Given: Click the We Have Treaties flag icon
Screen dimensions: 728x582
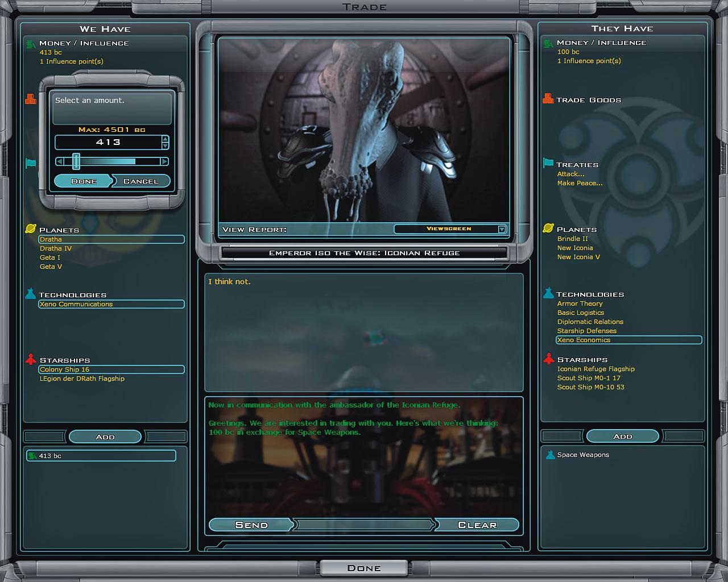Looking at the screenshot, I should click(31, 164).
